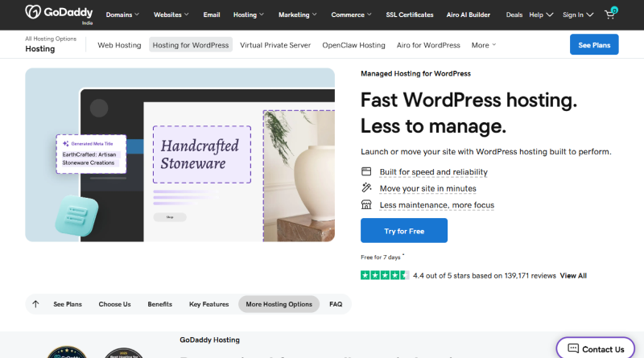Click the chat bubble icon in Contact Us
Screen dimensions: 644x358
pos(573,349)
